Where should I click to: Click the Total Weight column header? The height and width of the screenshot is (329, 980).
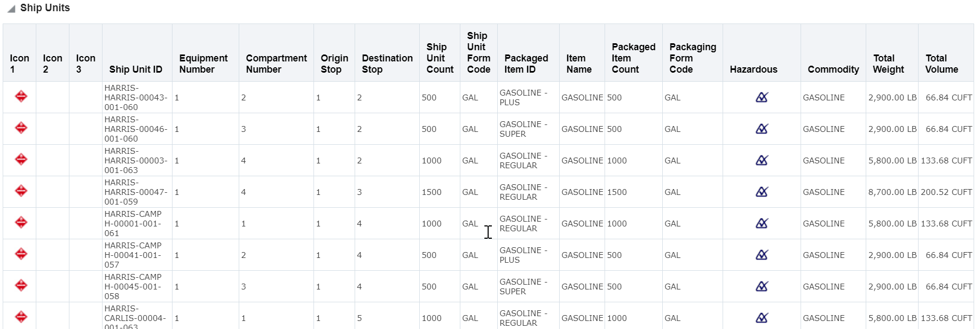(888, 64)
